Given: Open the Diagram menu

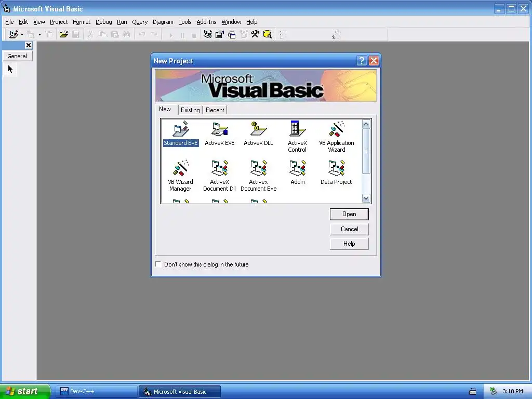Looking at the screenshot, I should pyautogui.click(x=163, y=22).
